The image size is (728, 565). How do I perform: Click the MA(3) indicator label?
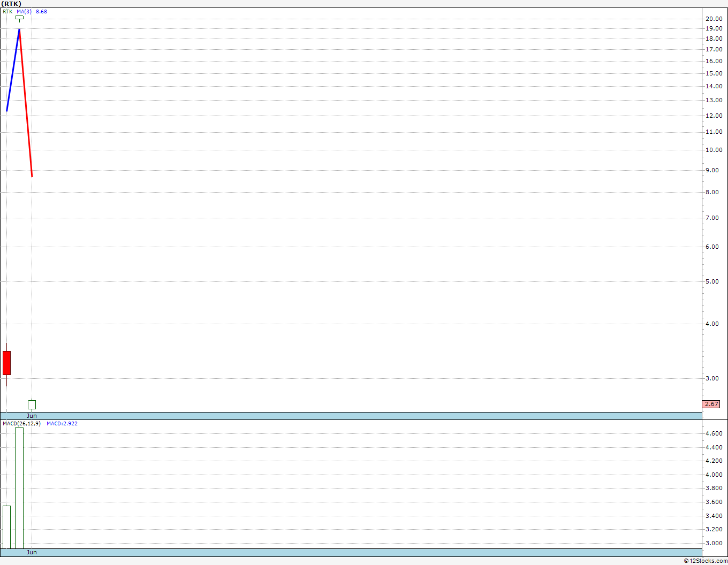[24, 11]
